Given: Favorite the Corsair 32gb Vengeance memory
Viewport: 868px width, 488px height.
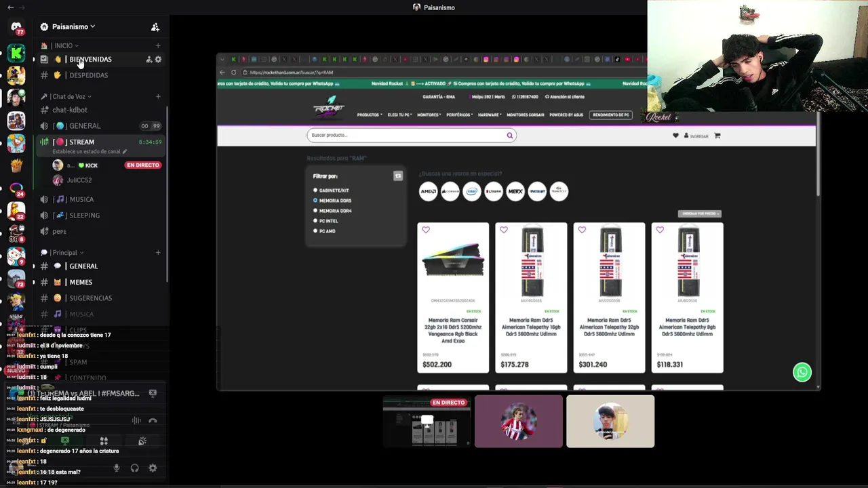Looking at the screenshot, I should click(x=426, y=230).
